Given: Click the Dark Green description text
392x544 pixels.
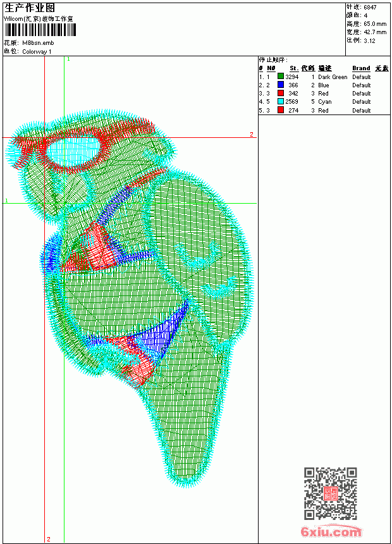Looking at the screenshot, I should pyautogui.click(x=333, y=77).
